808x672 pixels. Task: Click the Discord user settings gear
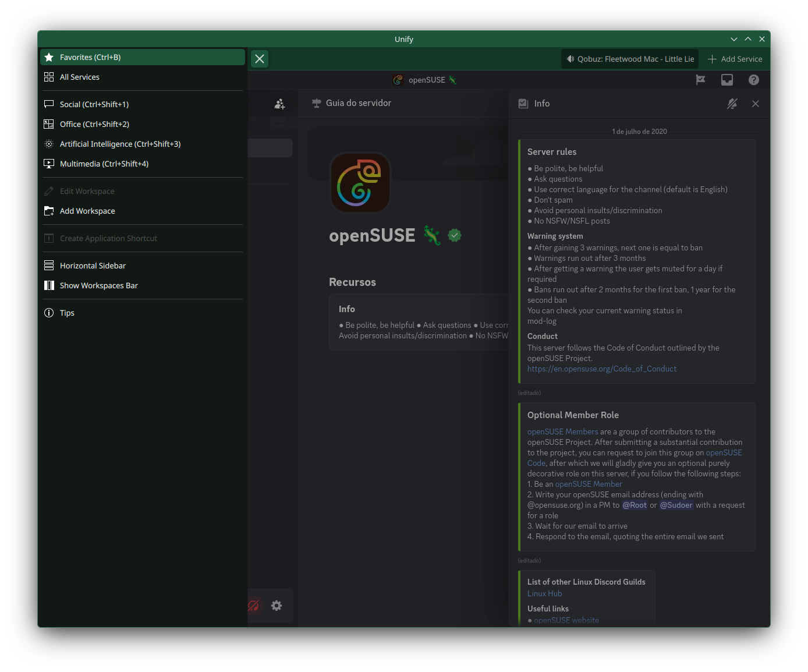(x=277, y=606)
